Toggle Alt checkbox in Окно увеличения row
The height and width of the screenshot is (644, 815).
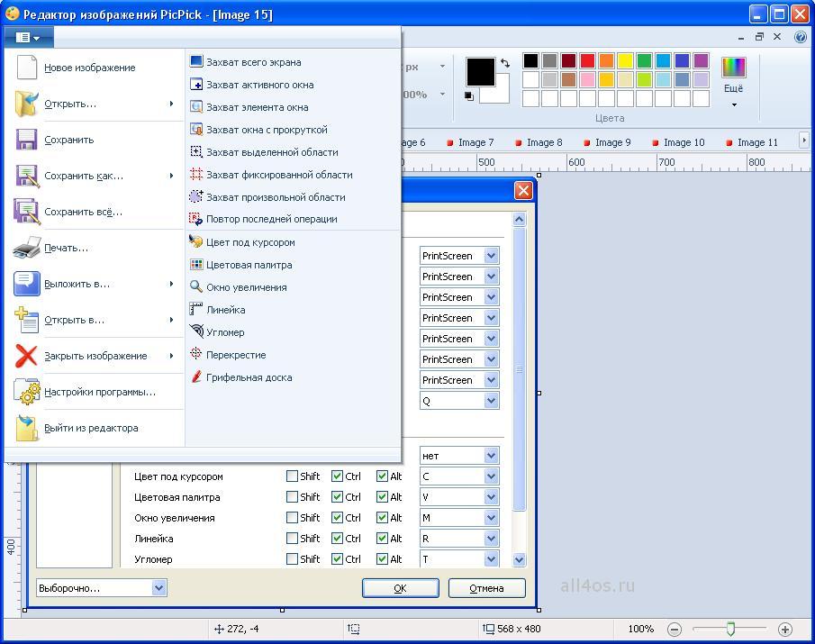point(382,518)
